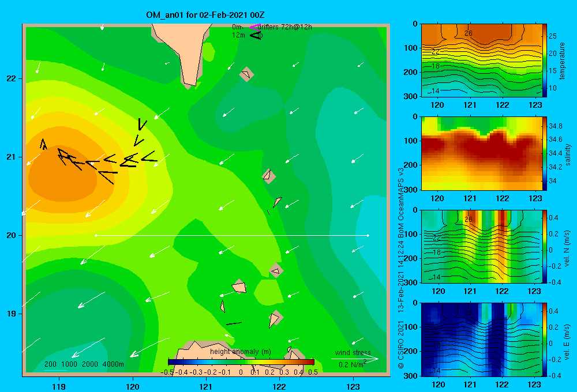Open the salinity section plot
This screenshot has width=577, height=392.
pos(481,153)
